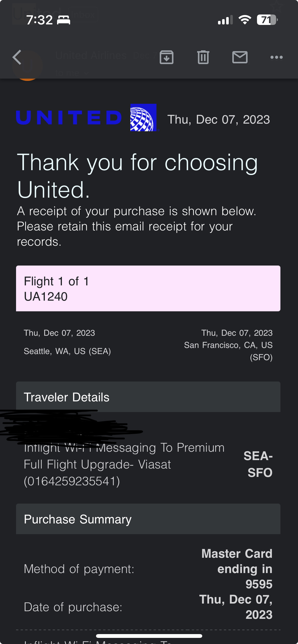Tap the sleep focus bed icon
This screenshot has width=298, height=644.
click(63, 20)
